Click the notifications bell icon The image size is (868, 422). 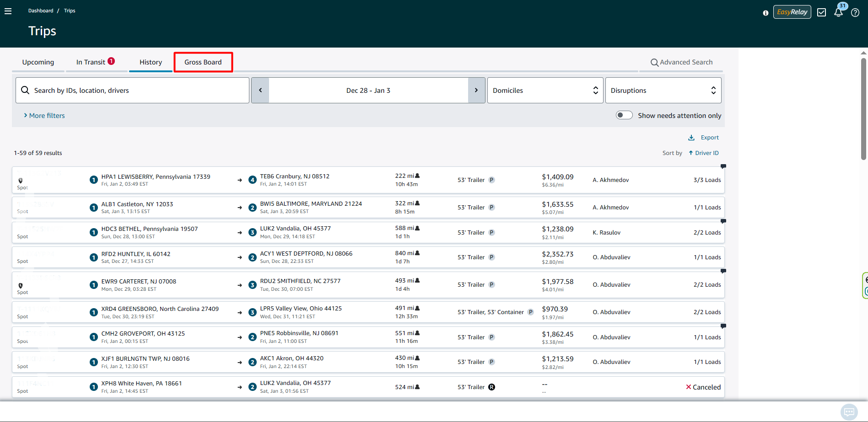(x=838, y=12)
